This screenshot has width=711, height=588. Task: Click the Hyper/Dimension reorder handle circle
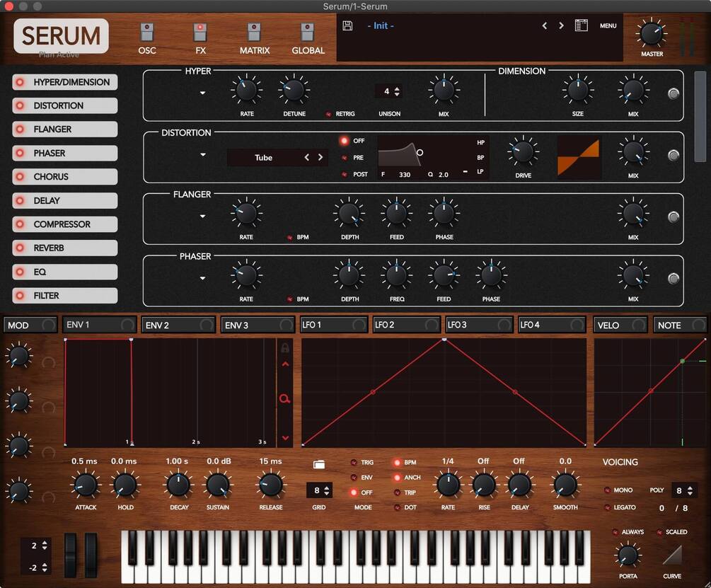674,93
